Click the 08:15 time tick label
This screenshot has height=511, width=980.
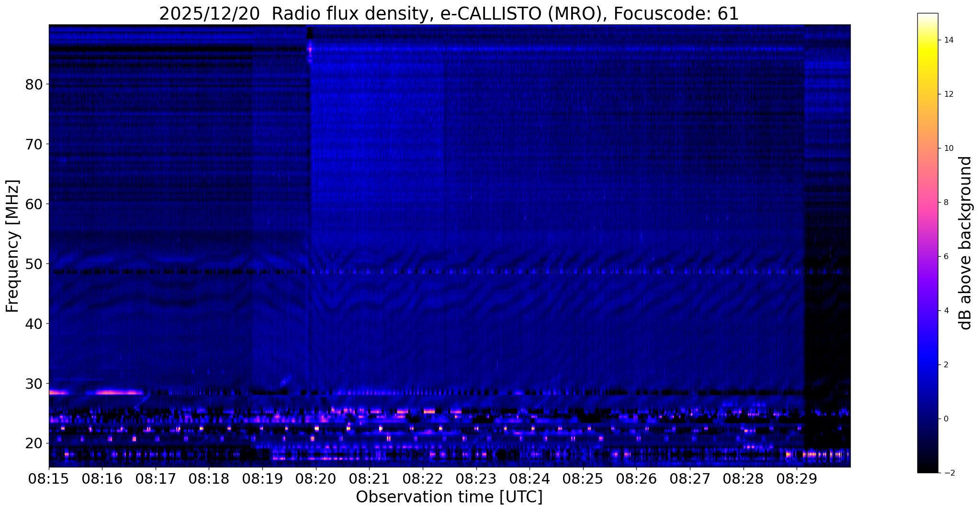(x=49, y=479)
